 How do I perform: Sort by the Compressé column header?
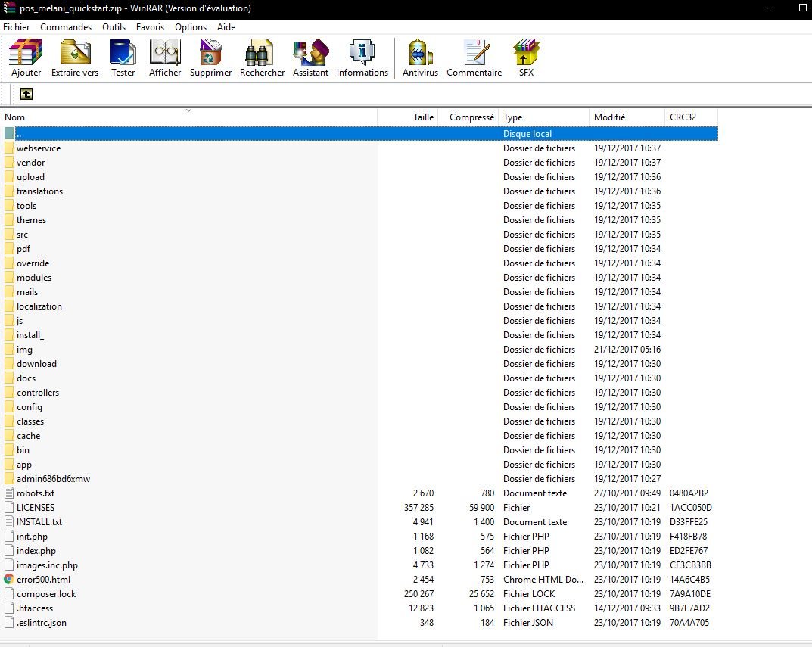[468, 117]
